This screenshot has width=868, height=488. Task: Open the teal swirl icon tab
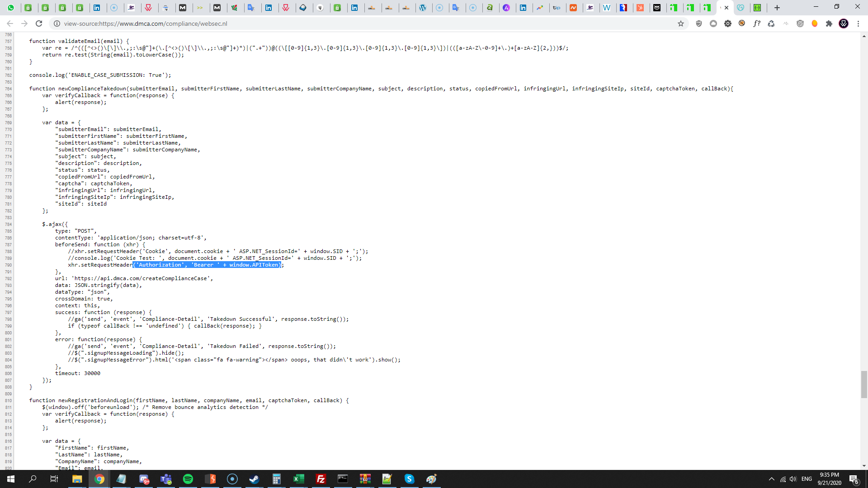[x=741, y=8]
